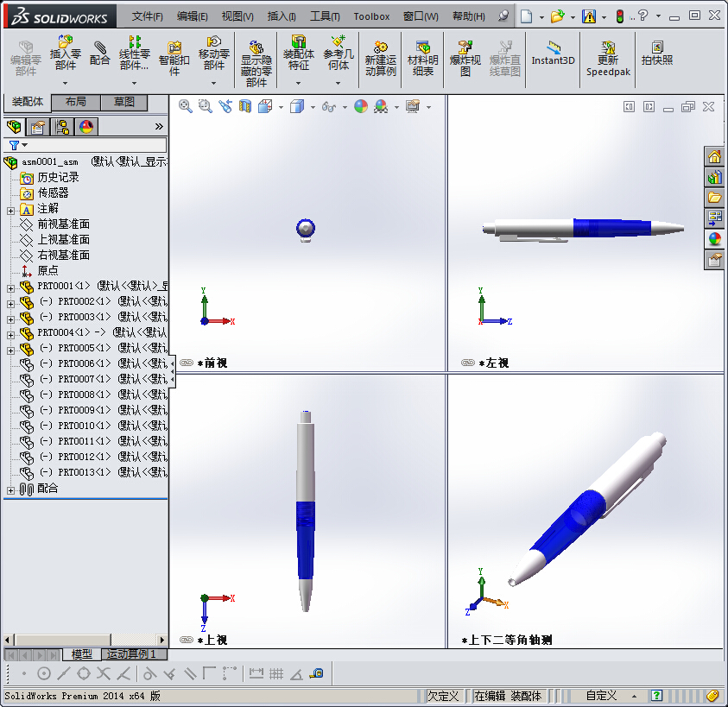728x707 pixels.
Task: Open the 视图(V) menu
Action: click(237, 16)
